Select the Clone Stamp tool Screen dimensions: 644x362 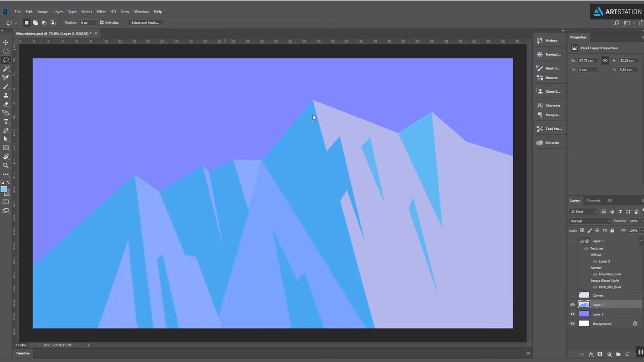6,95
